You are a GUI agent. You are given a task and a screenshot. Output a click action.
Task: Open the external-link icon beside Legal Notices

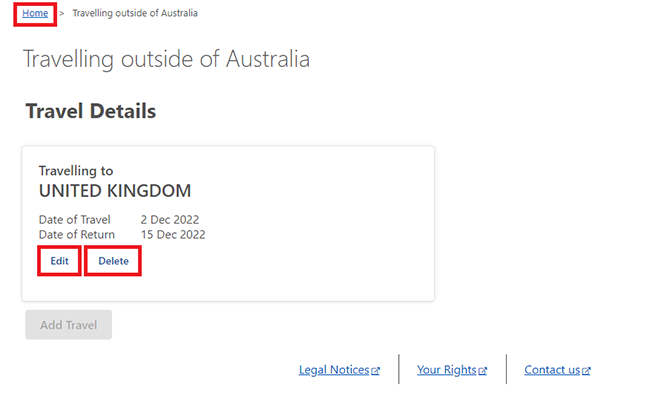pos(376,371)
